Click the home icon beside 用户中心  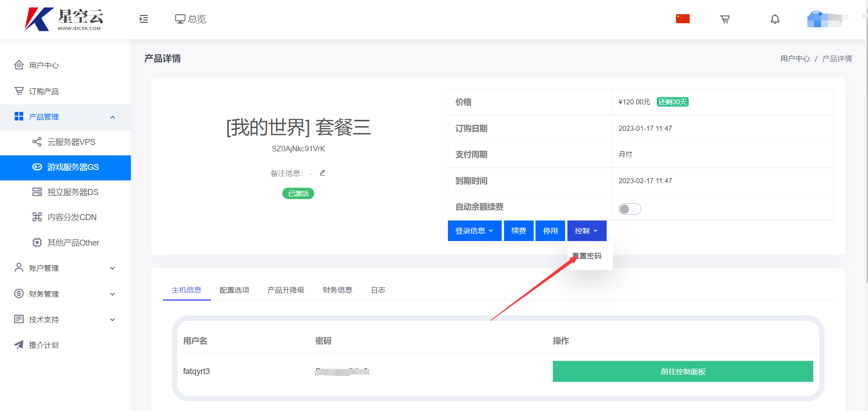pos(19,65)
